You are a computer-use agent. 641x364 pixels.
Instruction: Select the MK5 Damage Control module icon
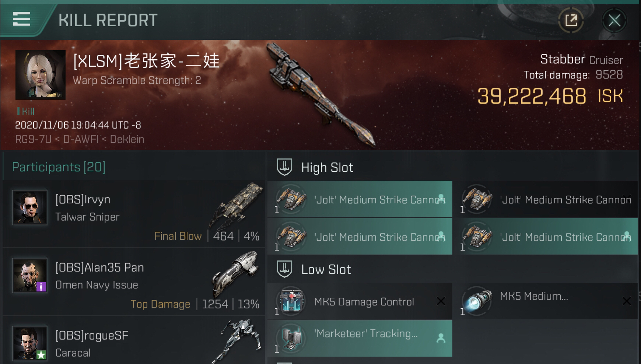pyautogui.click(x=291, y=301)
